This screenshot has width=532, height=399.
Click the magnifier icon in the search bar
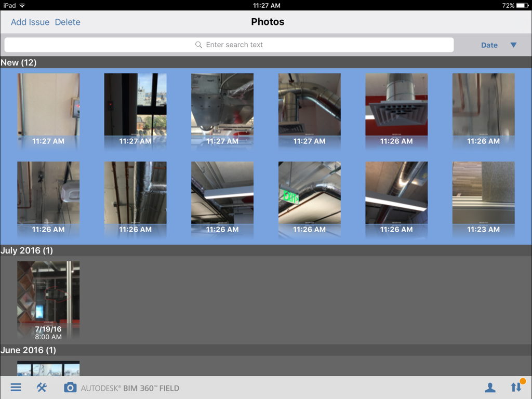pos(198,45)
